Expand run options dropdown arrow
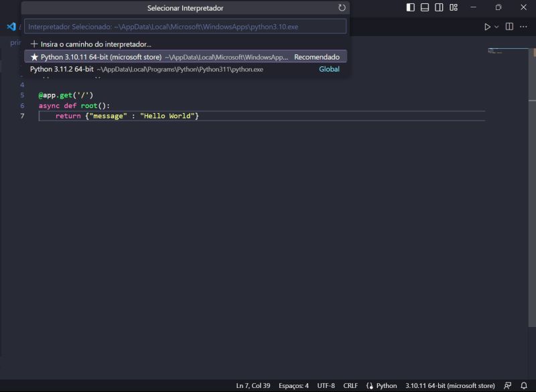This screenshot has width=536, height=392. tap(496, 27)
